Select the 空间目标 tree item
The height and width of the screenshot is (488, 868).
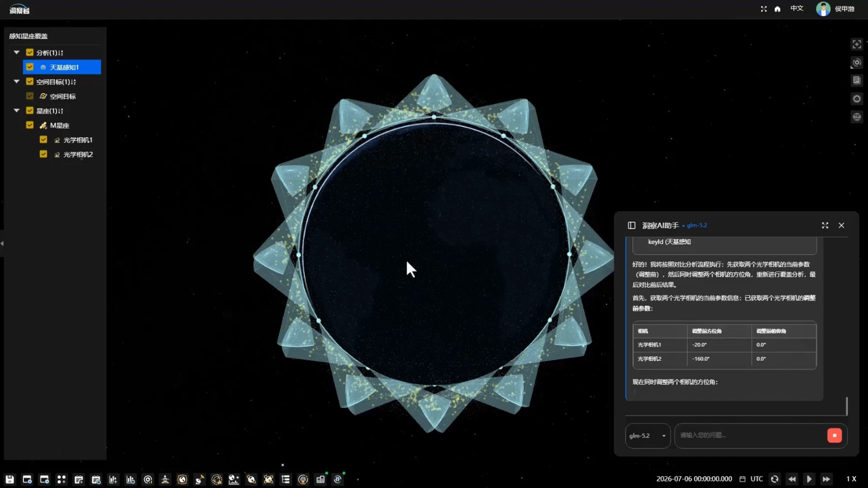[63, 97]
